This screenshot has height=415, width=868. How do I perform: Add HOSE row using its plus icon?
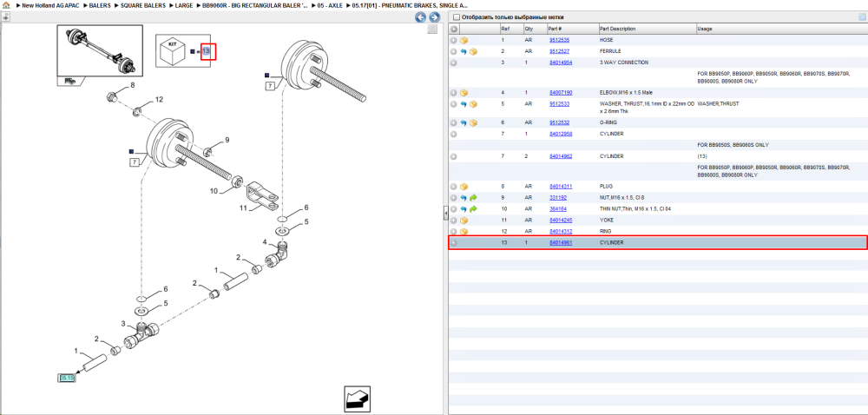(453, 41)
